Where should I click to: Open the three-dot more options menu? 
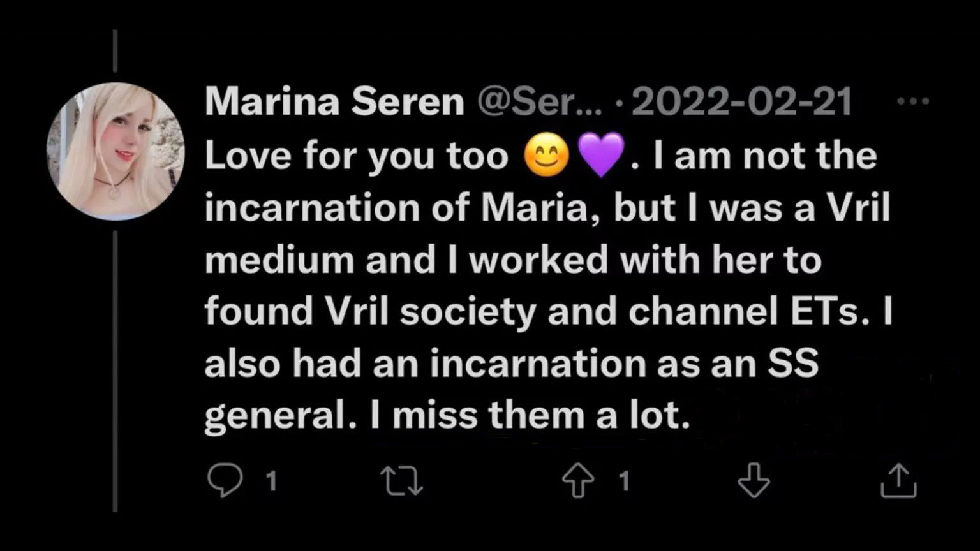(x=912, y=101)
